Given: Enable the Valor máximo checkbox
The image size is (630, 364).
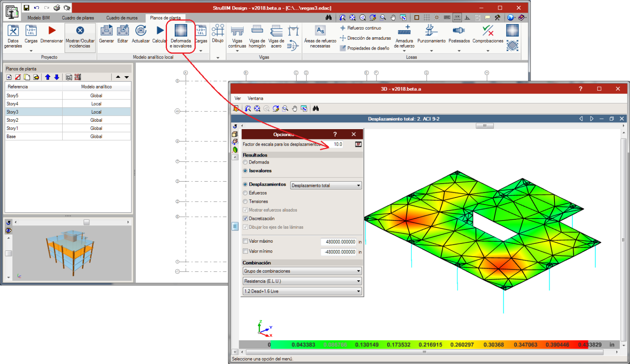Looking at the screenshot, I should tap(245, 241).
